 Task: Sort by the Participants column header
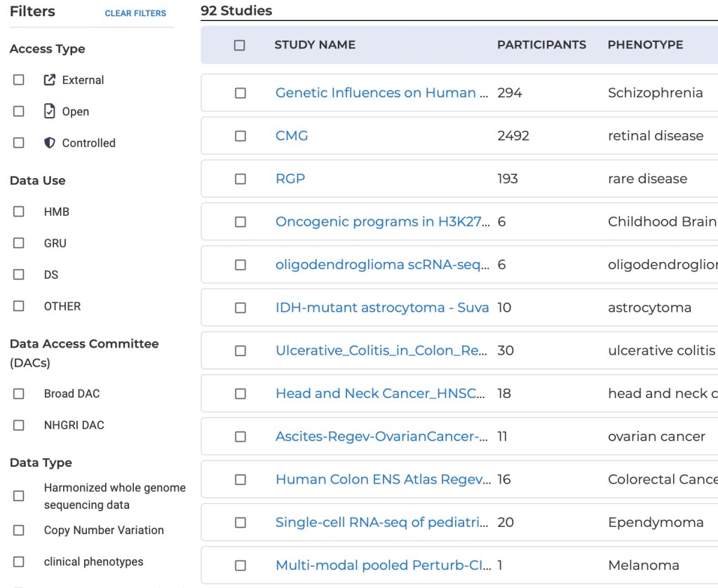click(x=541, y=45)
